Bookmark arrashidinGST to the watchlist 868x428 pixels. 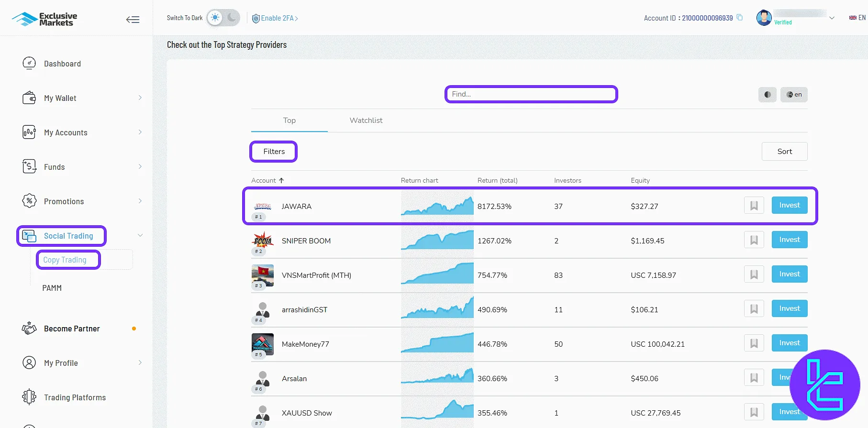point(754,309)
